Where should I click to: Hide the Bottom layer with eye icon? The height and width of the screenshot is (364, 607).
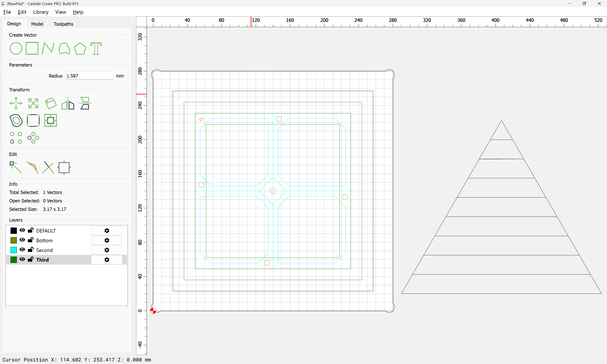[22, 240]
